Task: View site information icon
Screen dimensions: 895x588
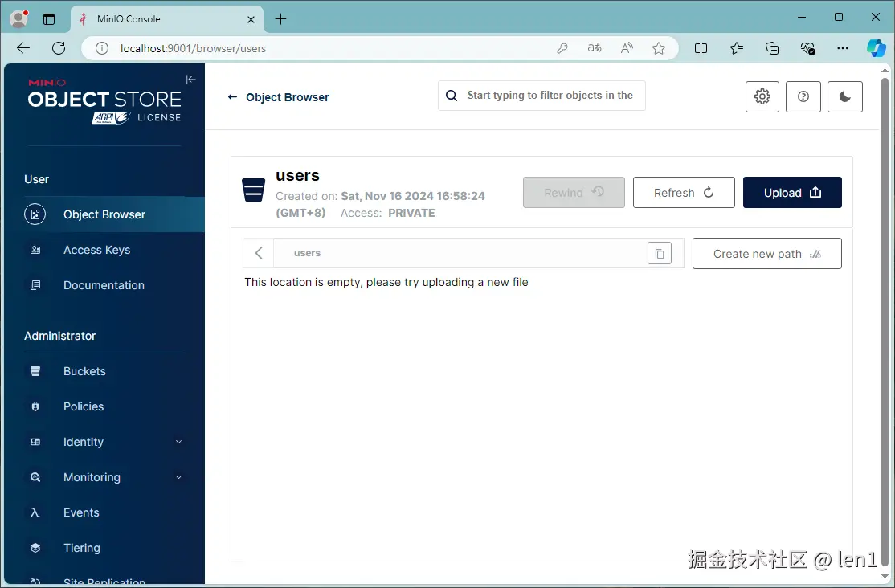Action: click(101, 48)
